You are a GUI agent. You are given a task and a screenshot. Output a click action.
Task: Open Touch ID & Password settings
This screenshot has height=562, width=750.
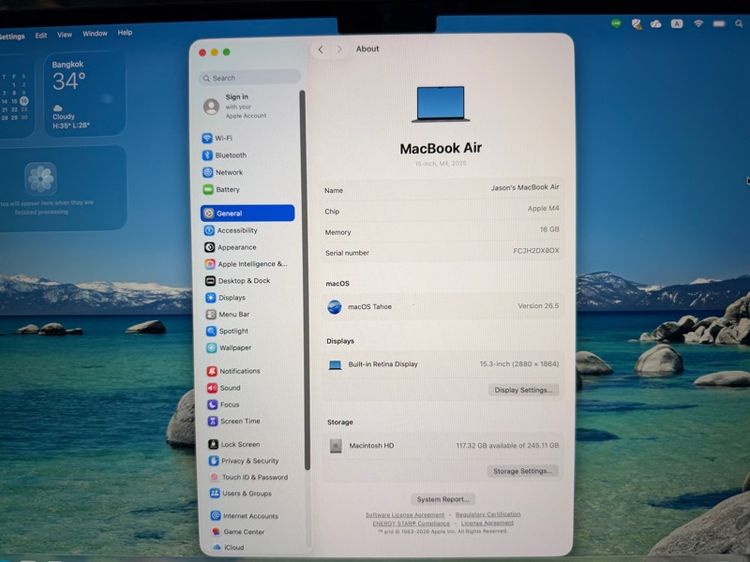(x=249, y=477)
